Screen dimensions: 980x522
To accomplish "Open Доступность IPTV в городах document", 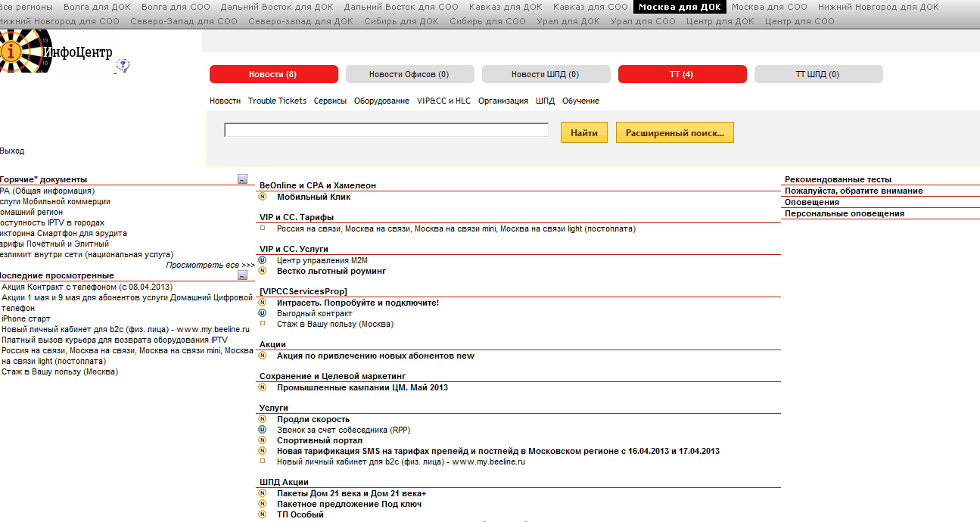I will pyautogui.click(x=52, y=222).
